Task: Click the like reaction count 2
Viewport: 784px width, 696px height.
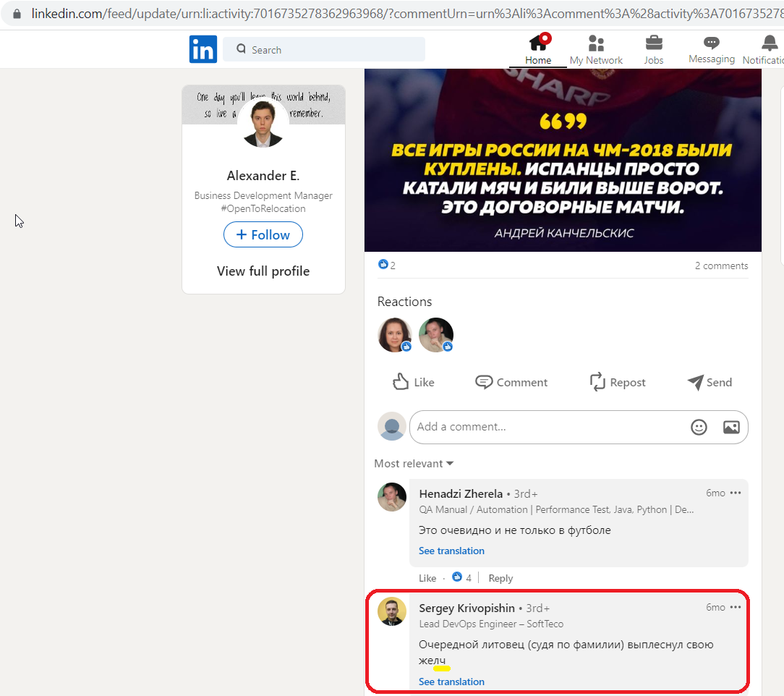Action: coord(387,265)
